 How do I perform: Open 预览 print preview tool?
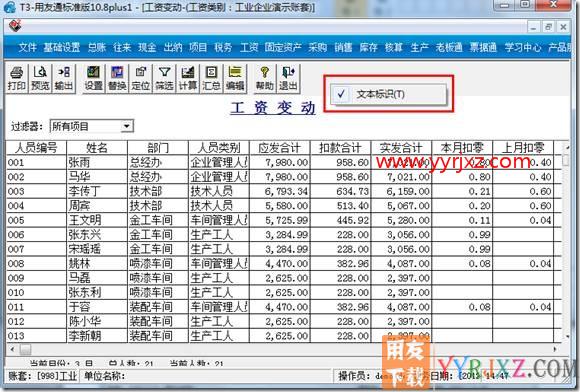click(x=40, y=78)
